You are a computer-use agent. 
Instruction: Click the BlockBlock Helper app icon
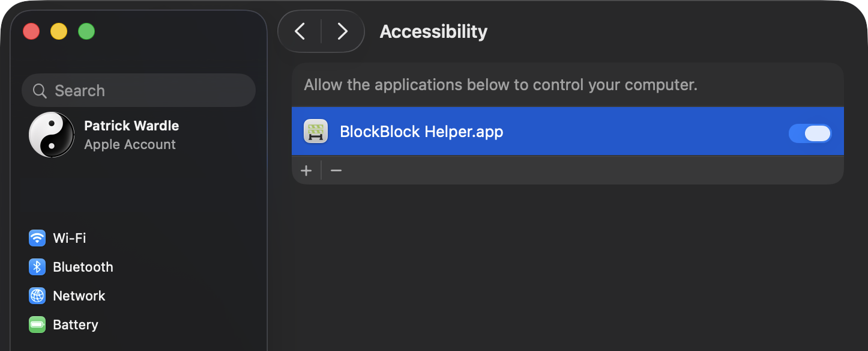click(x=316, y=132)
